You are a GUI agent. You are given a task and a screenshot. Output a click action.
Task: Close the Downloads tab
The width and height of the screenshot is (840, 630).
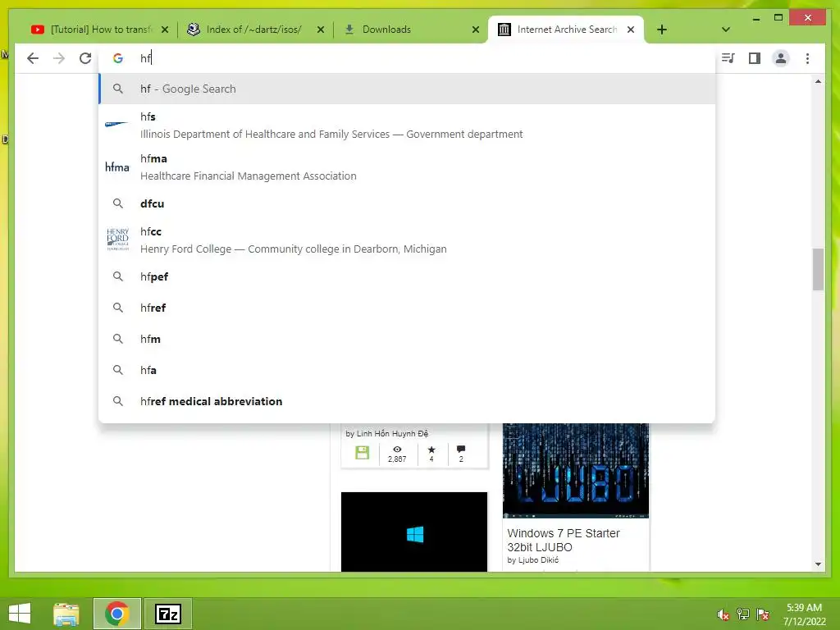[x=476, y=30]
